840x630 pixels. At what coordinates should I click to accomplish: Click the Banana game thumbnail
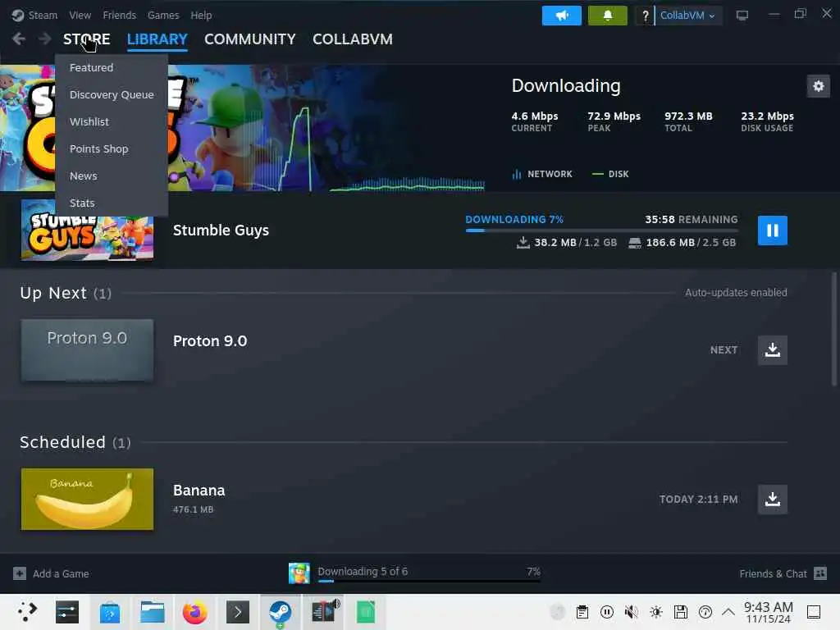click(x=87, y=500)
